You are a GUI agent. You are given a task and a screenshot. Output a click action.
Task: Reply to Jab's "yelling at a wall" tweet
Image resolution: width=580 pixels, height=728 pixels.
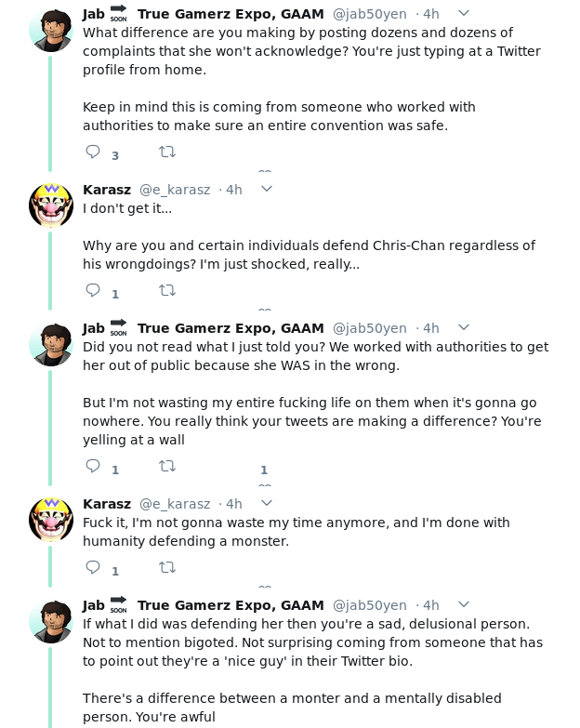point(93,466)
